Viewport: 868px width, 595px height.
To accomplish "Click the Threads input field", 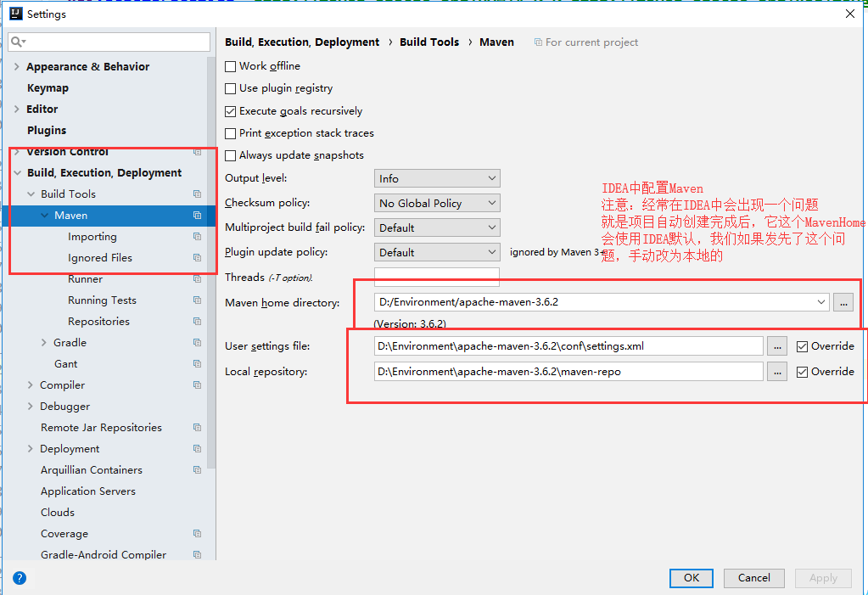I will pos(437,277).
